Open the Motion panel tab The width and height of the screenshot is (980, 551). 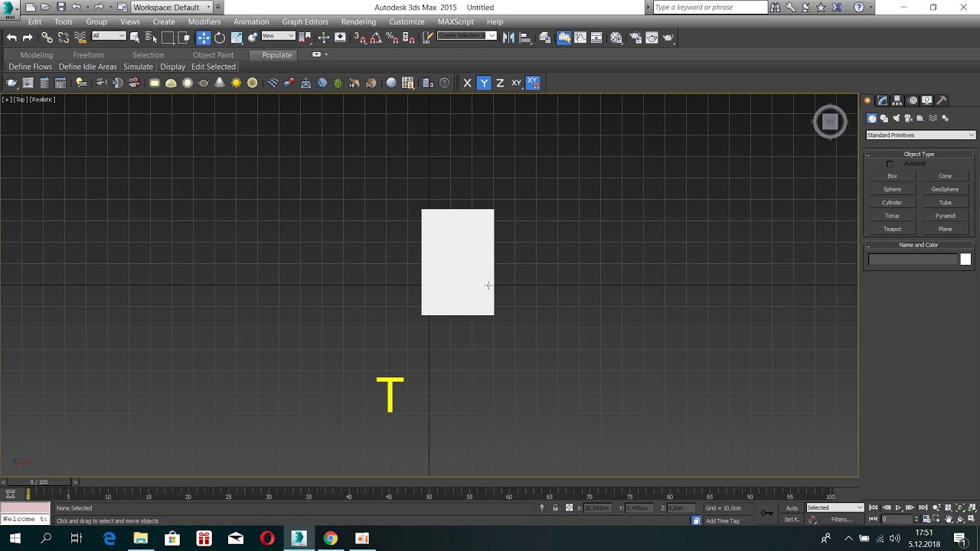[x=913, y=100]
